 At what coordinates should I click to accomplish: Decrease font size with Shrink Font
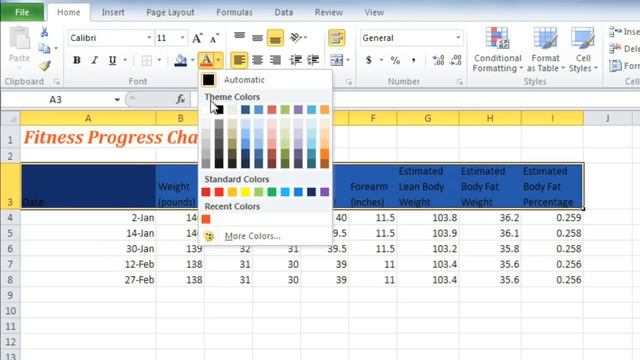point(214,38)
